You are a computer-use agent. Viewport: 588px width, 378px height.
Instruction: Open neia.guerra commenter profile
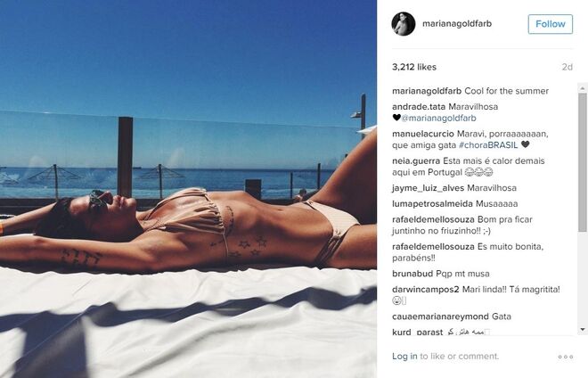[x=416, y=160]
